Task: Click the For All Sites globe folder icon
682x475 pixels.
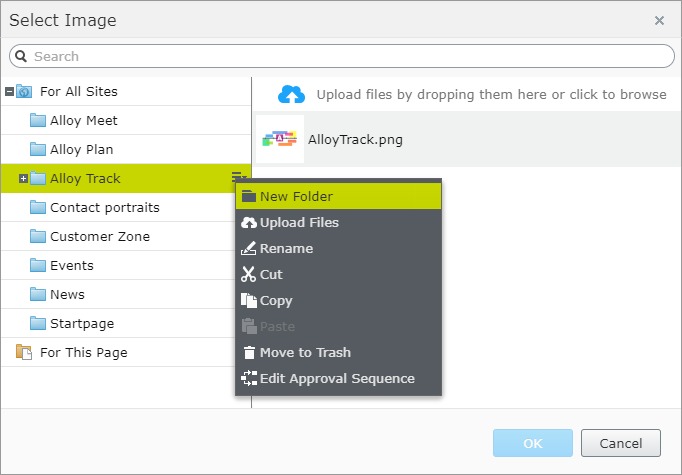Action: (x=25, y=92)
